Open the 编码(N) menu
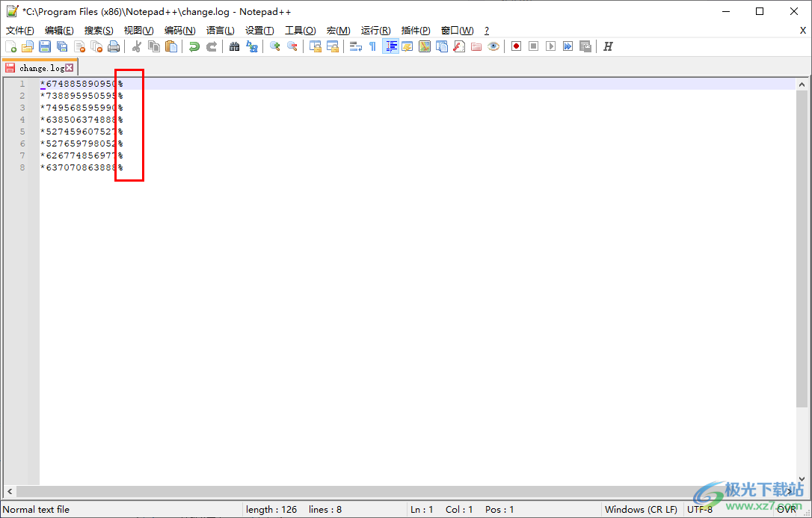Image resolution: width=812 pixels, height=518 pixels. coord(179,31)
